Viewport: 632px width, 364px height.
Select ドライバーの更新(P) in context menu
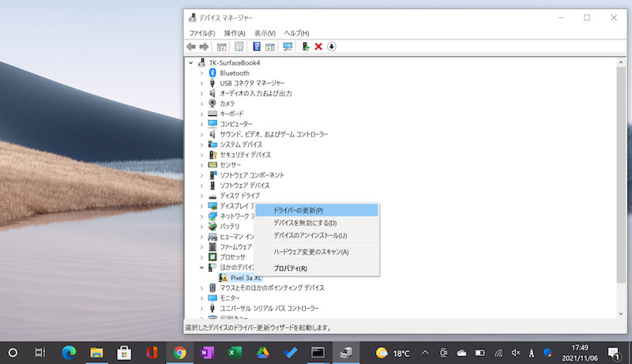tap(298, 211)
